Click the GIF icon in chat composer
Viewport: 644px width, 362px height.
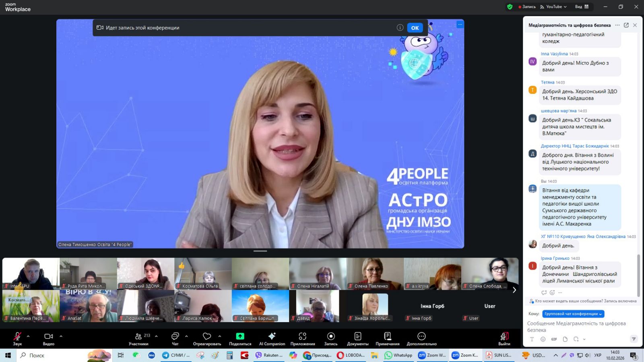[554, 339]
